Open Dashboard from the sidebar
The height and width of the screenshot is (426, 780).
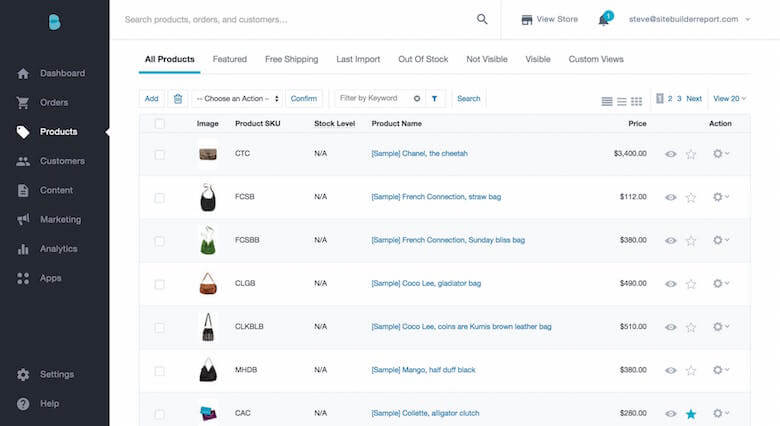[62, 74]
